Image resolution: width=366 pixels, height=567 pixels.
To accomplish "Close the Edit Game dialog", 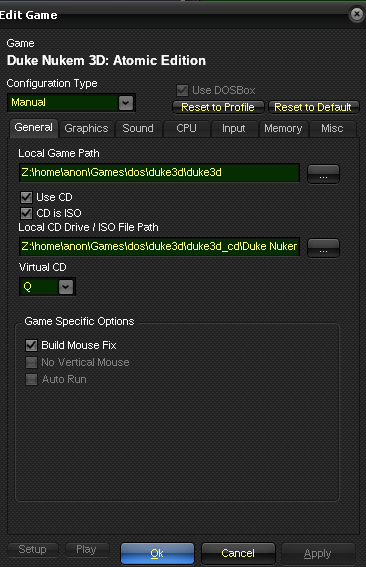I will (x=357, y=14).
